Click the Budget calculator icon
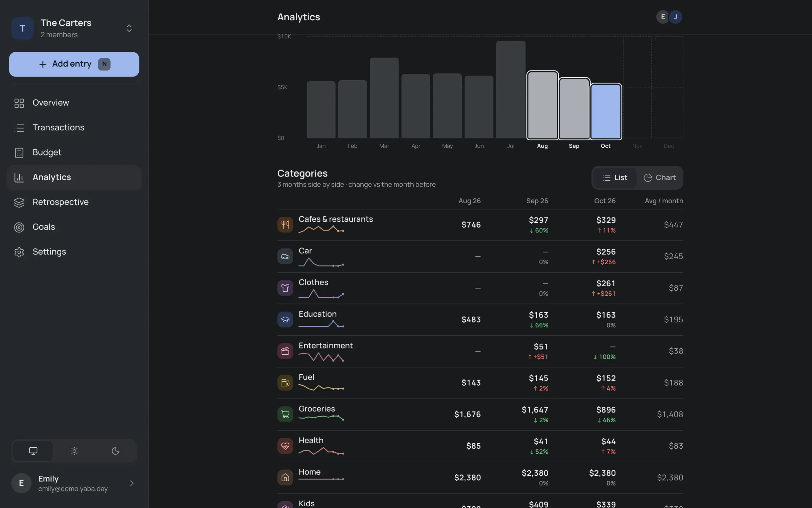Image resolution: width=812 pixels, height=508 pixels. [x=19, y=153]
